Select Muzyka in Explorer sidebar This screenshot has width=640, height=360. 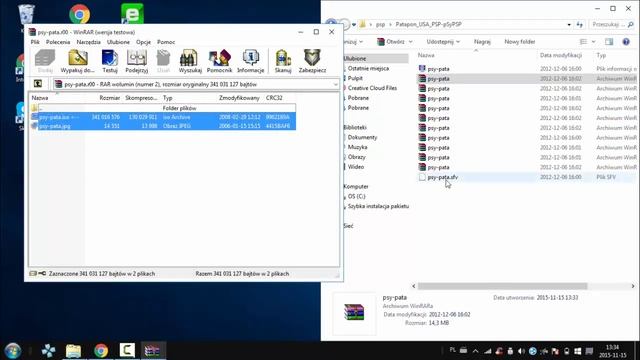357,147
